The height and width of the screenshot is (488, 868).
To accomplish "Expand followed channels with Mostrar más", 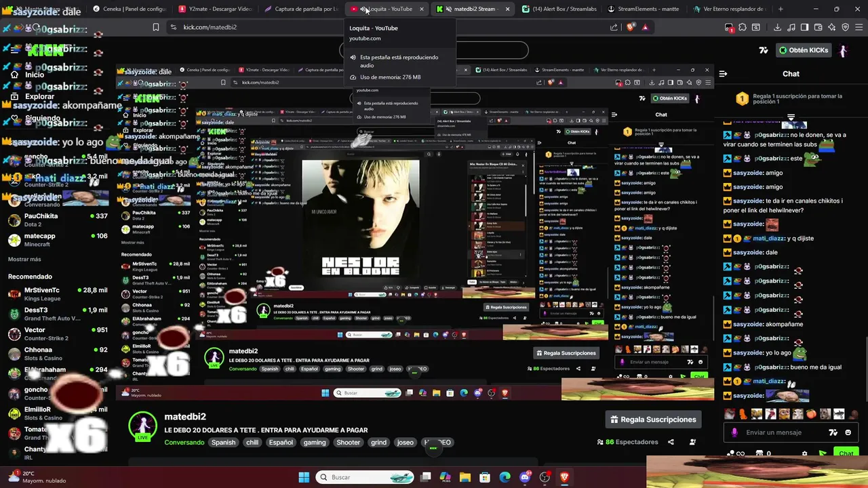I will [x=24, y=260].
